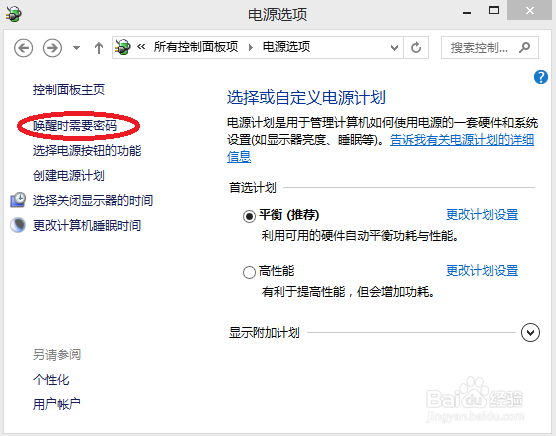
Task: Click the 另请参阅 label
Action: click(x=57, y=354)
